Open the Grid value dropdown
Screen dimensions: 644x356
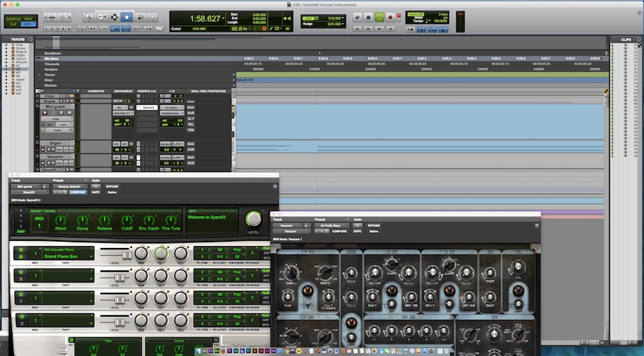pyautogui.click(x=342, y=18)
